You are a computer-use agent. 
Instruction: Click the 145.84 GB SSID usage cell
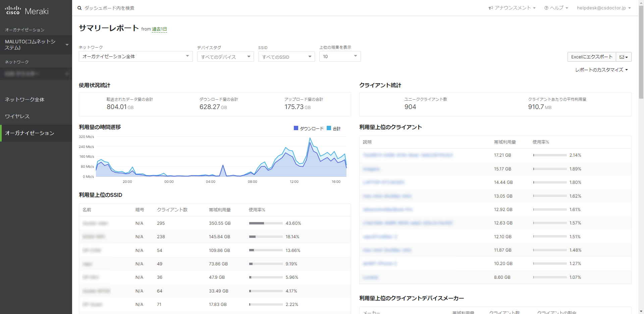[219, 237]
